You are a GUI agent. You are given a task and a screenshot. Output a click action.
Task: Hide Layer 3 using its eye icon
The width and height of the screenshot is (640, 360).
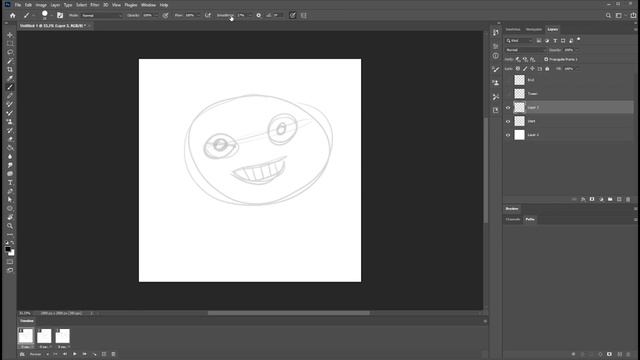click(508, 108)
